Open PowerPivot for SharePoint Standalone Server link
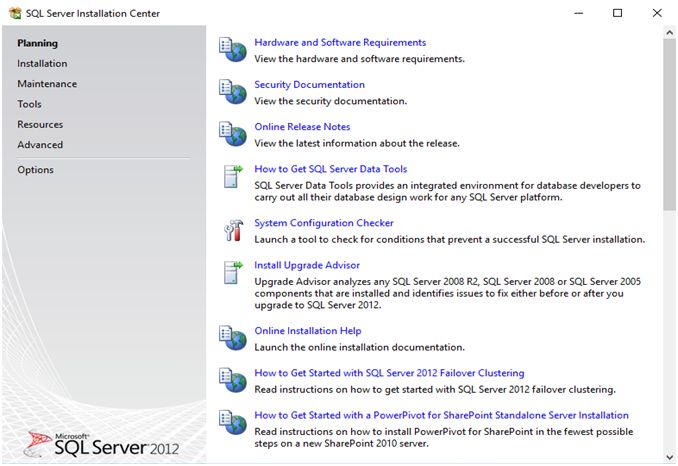678x466 pixels. coord(441,415)
